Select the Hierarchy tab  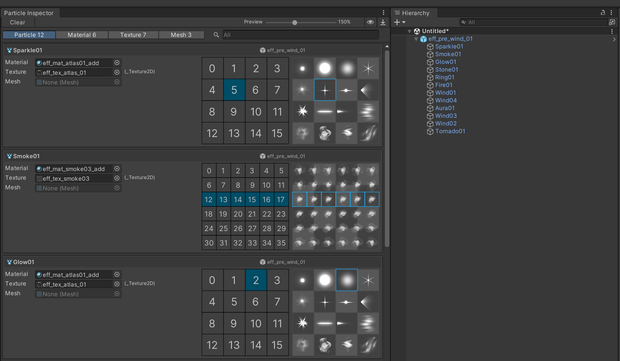(412, 13)
